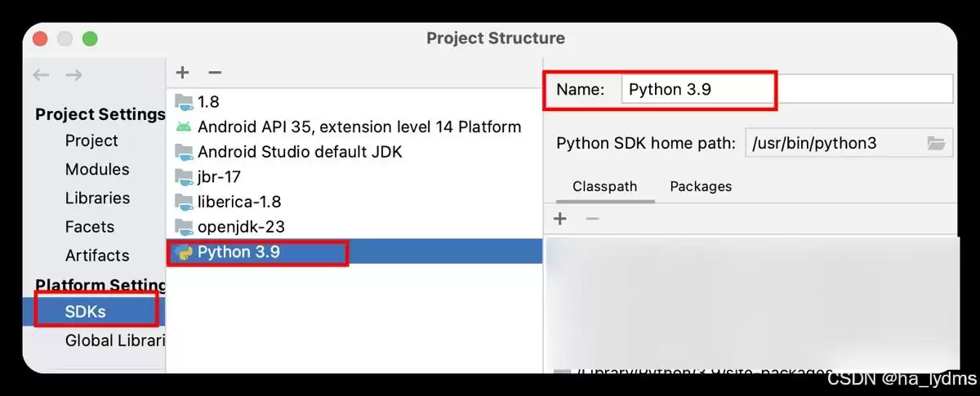Select the Python 3.9 SDK entry
This screenshot has width=980, height=396.
354,251
